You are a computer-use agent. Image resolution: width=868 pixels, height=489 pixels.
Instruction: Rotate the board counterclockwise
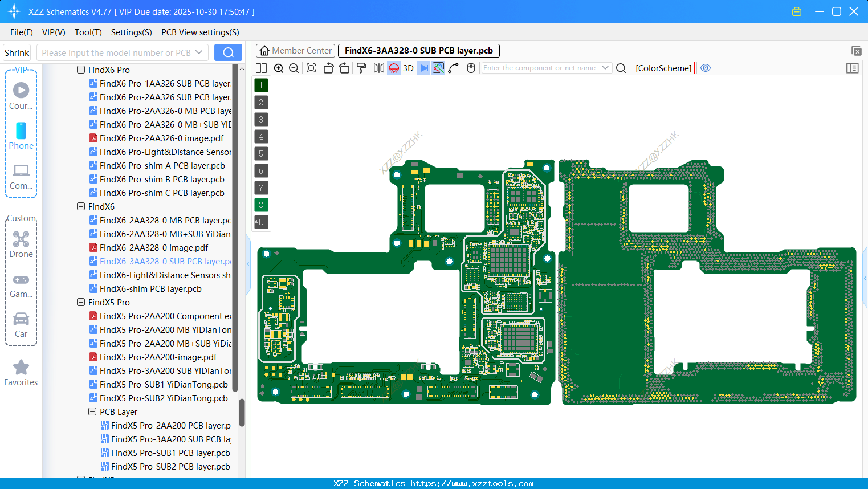pos(328,68)
